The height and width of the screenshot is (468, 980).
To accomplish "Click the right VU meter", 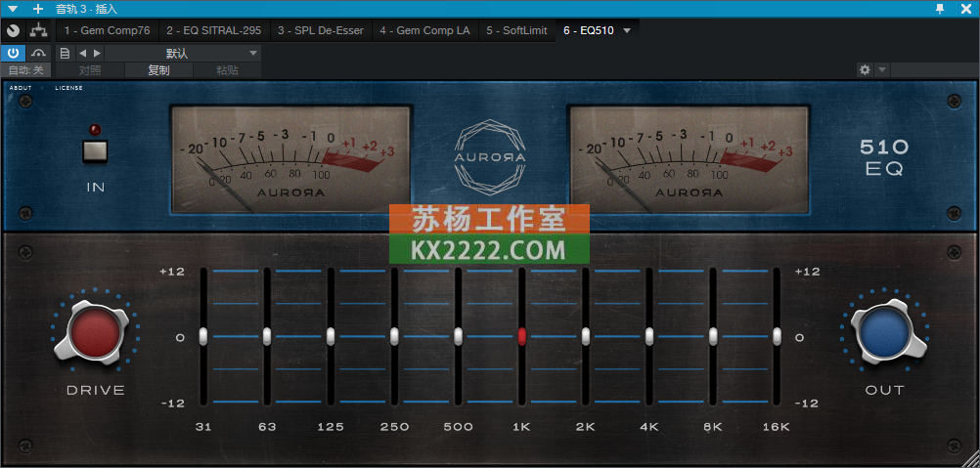I will 689,159.
